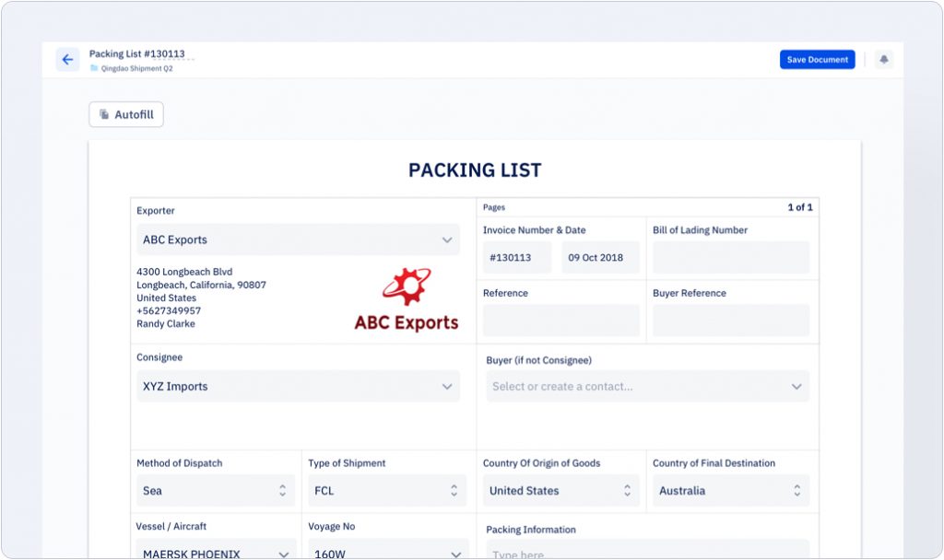The height and width of the screenshot is (560, 944).
Task: Click the back arrow icon
Action: (x=67, y=60)
